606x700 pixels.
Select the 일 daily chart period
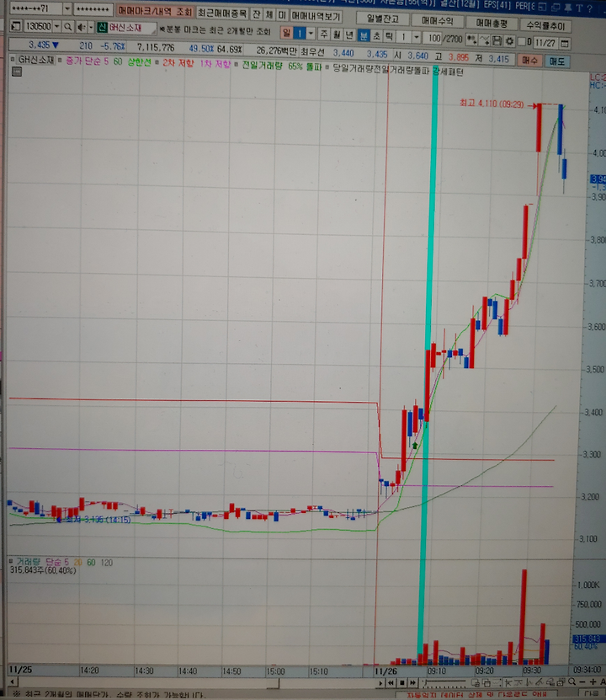point(287,33)
